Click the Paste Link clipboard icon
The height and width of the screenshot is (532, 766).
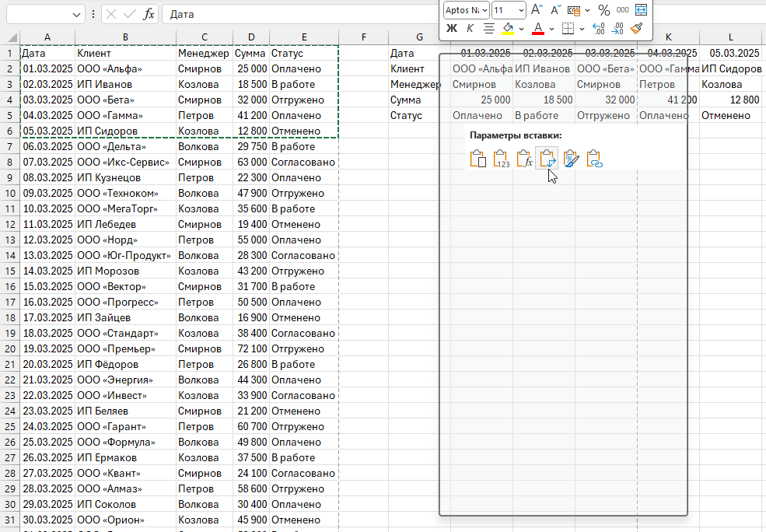point(595,159)
